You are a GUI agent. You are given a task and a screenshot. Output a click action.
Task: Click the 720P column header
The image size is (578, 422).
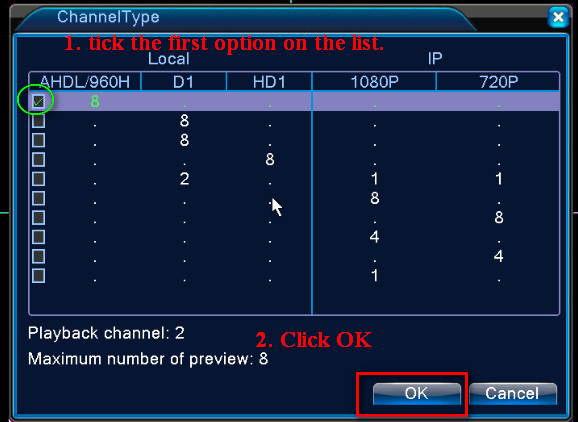[x=498, y=82]
